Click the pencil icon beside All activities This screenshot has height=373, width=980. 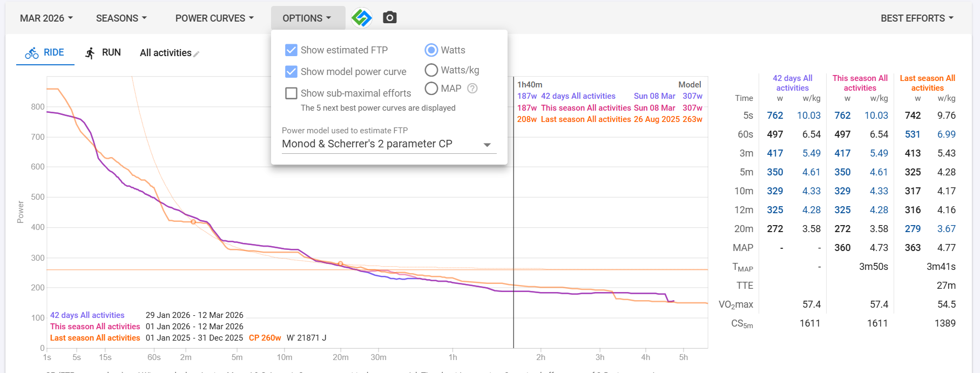coord(197,54)
